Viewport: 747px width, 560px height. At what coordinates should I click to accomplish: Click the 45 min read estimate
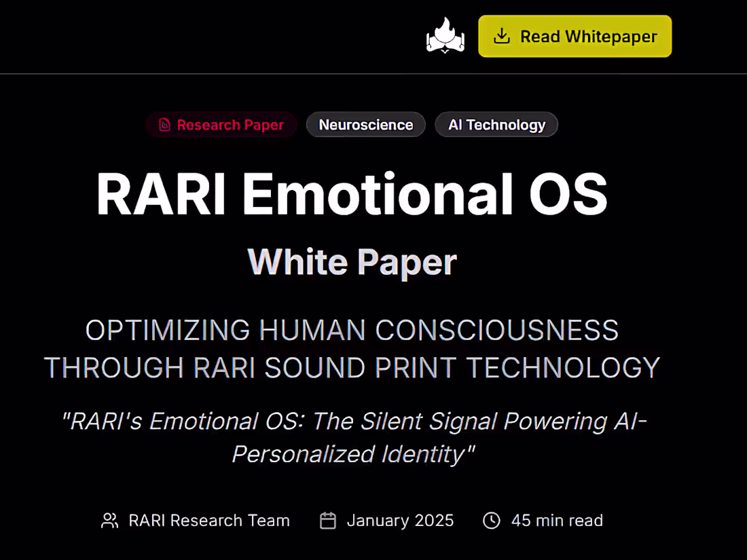(557, 521)
